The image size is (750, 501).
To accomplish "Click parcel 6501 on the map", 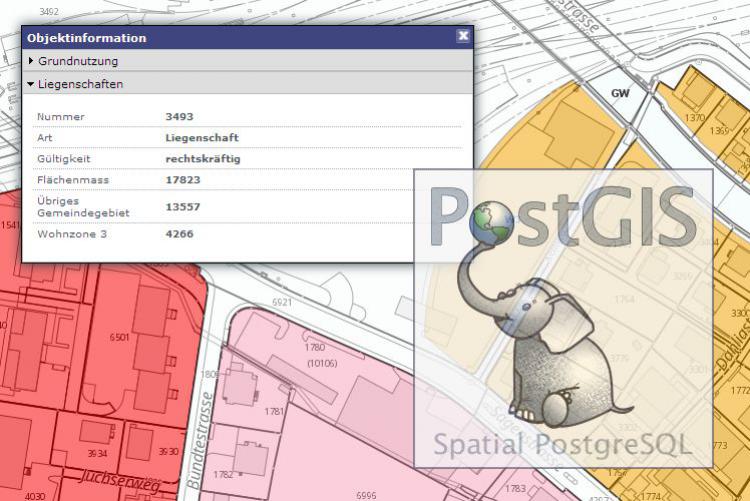I will point(119,337).
